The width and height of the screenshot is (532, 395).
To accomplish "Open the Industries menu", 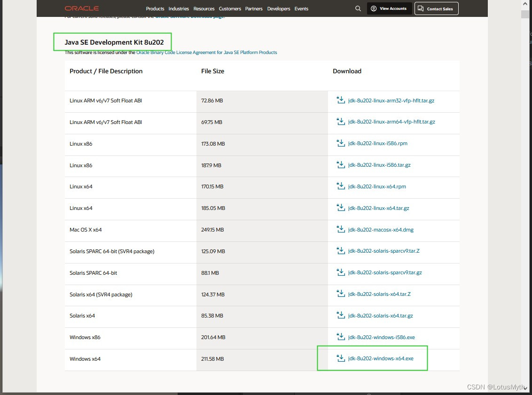I will [179, 8].
